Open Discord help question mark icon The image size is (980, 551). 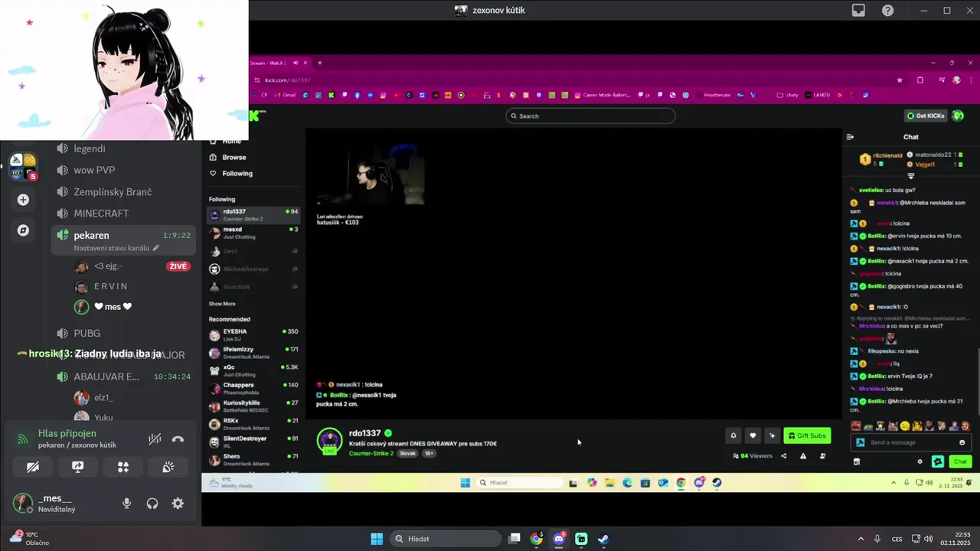click(x=887, y=10)
